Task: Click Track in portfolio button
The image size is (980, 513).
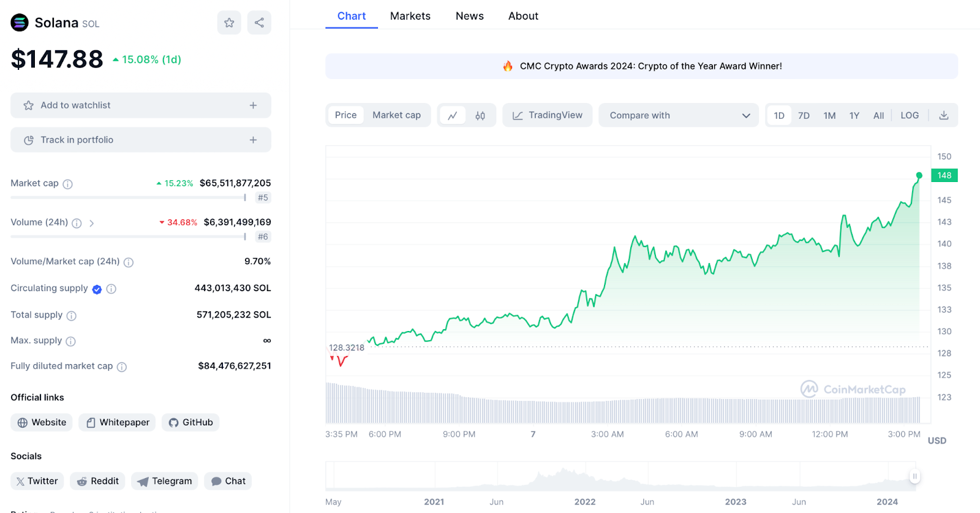Action: click(141, 140)
